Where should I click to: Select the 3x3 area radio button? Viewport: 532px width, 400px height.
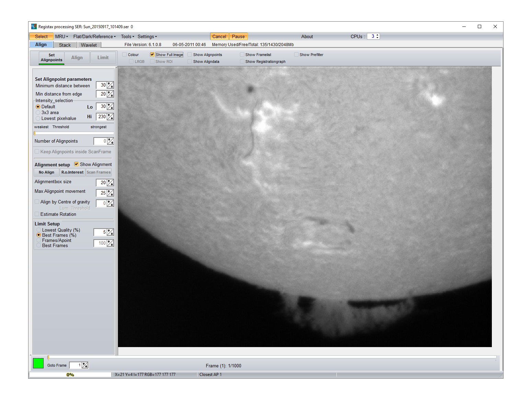click(x=38, y=112)
